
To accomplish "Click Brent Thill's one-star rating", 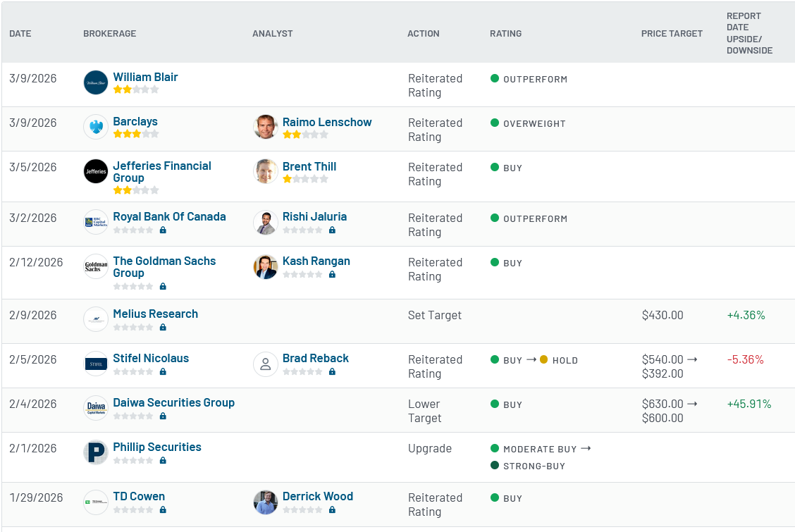I will coord(305,179).
